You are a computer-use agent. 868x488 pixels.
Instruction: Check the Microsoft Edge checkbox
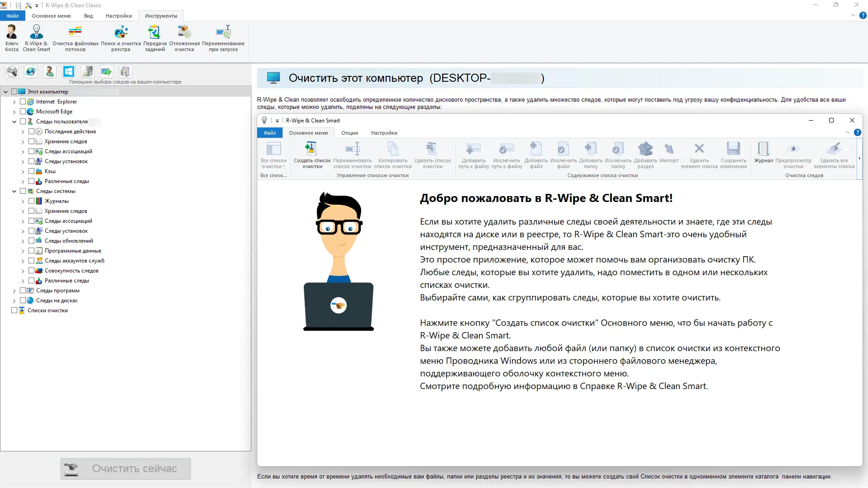(23, 112)
